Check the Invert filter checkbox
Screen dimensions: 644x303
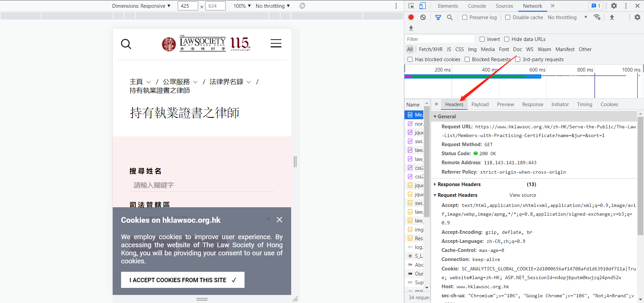[x=482, y=39]
